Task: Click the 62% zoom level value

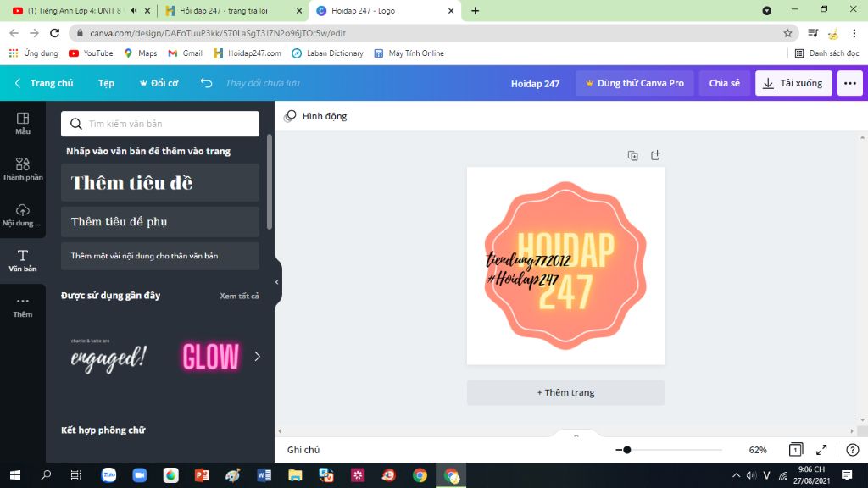Action: click(x=757, y=450)
